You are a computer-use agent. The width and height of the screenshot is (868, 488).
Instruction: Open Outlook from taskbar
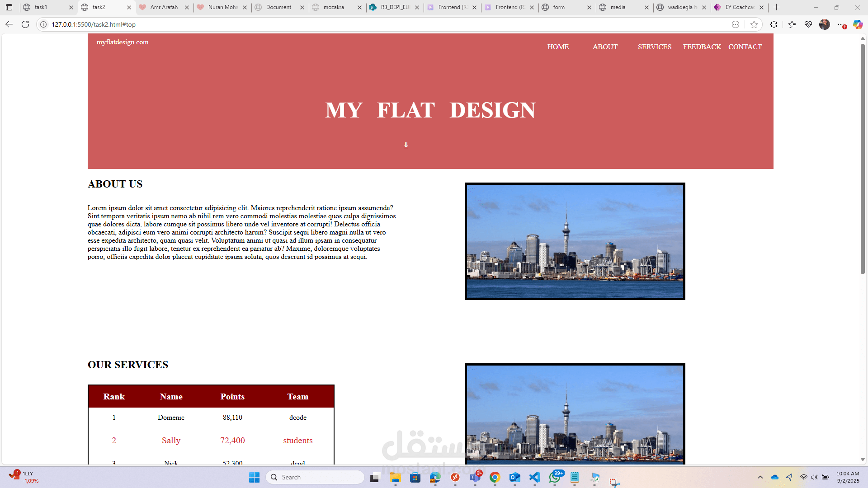point(515,477)
